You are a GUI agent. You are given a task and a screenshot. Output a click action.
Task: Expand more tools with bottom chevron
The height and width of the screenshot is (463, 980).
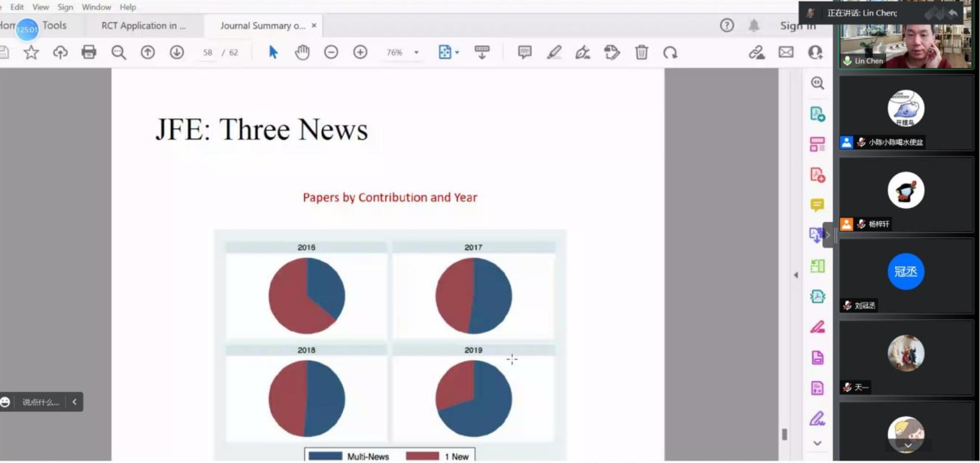[817, 443]
